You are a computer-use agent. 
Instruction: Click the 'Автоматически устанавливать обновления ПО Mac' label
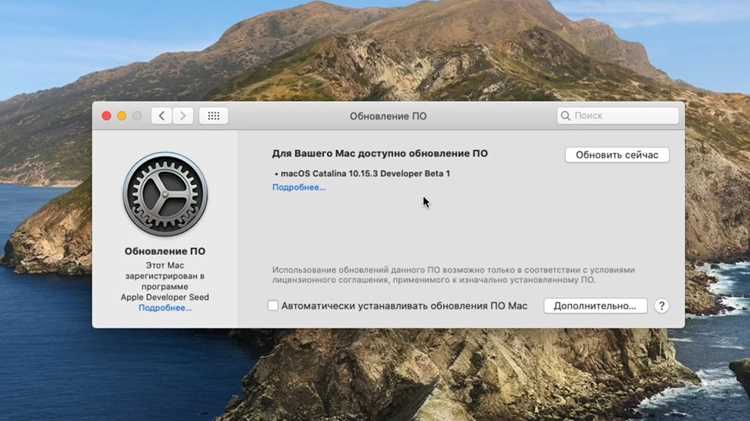pyautogui.click(x=404, y=306)
